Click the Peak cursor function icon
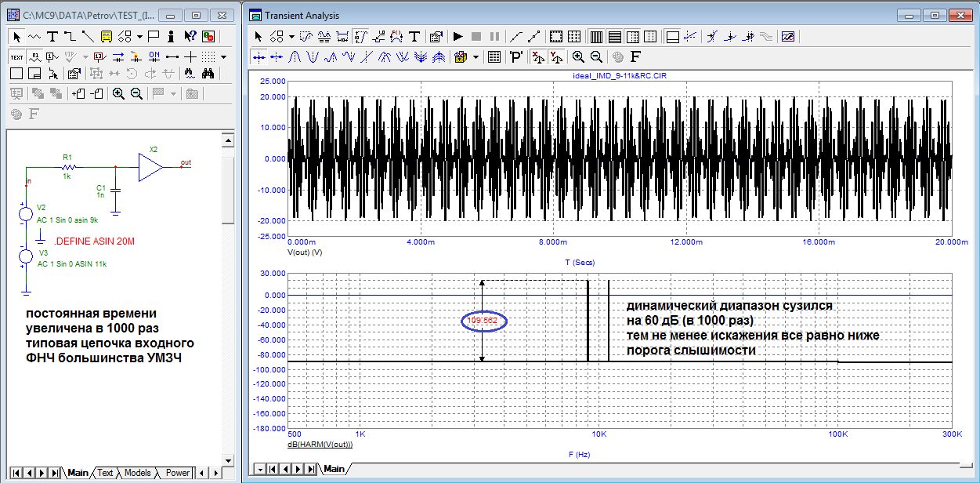Screen dimensions: 980x483 click(295, 56)
